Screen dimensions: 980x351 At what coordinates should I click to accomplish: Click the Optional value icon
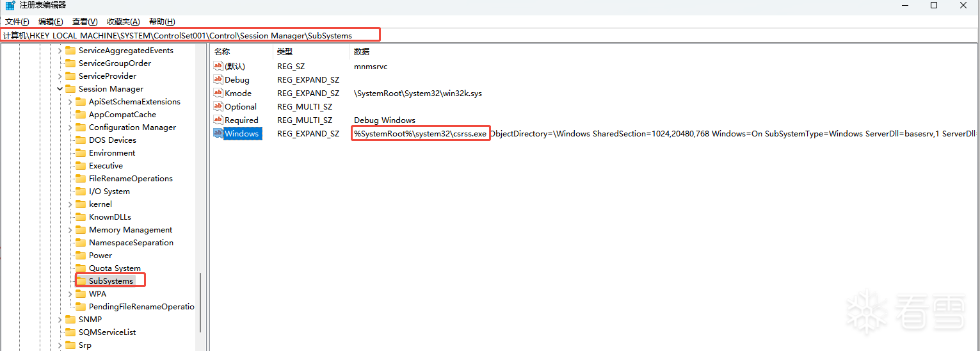[218, 106]
